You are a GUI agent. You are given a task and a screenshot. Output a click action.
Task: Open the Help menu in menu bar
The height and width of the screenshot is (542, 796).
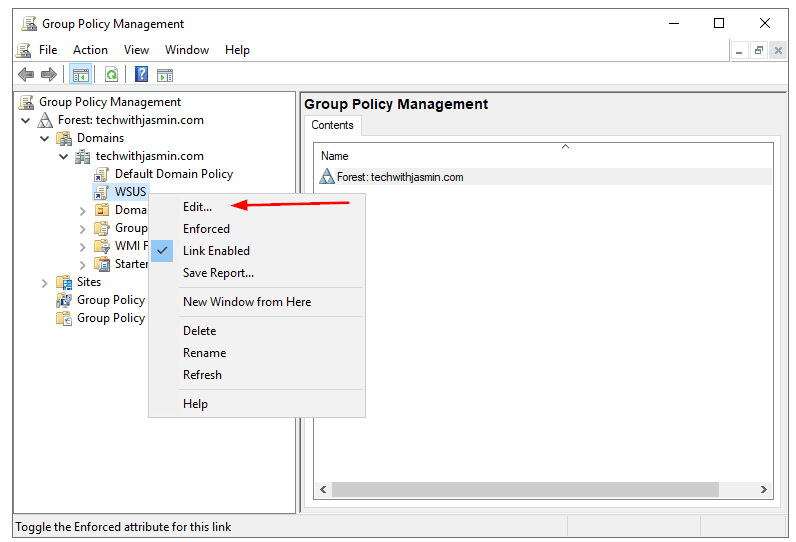tap(237, 50)
